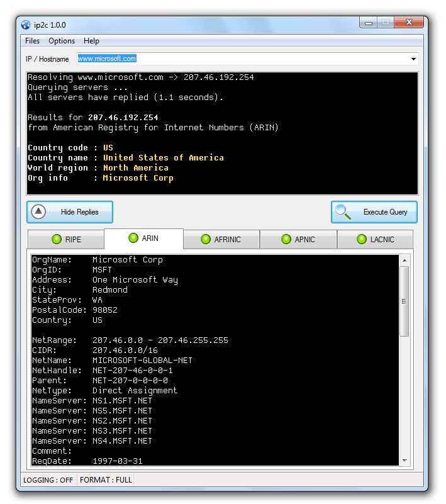
Task: Open the Options menu
Action: click(x=62, y=41)
